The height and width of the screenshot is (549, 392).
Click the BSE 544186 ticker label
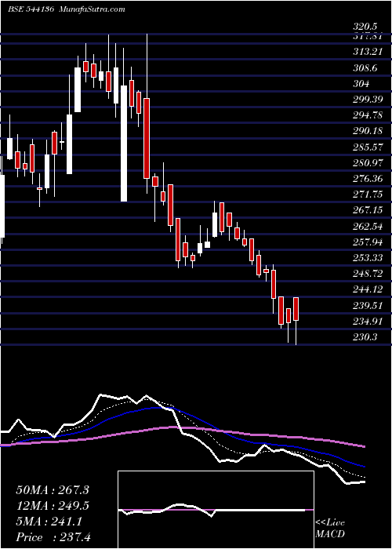(x=31, y=9)
